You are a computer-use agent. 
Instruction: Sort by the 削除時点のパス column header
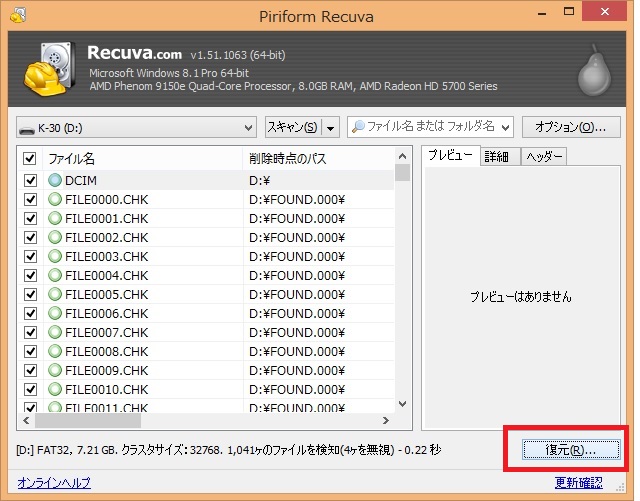click(318, 158)
